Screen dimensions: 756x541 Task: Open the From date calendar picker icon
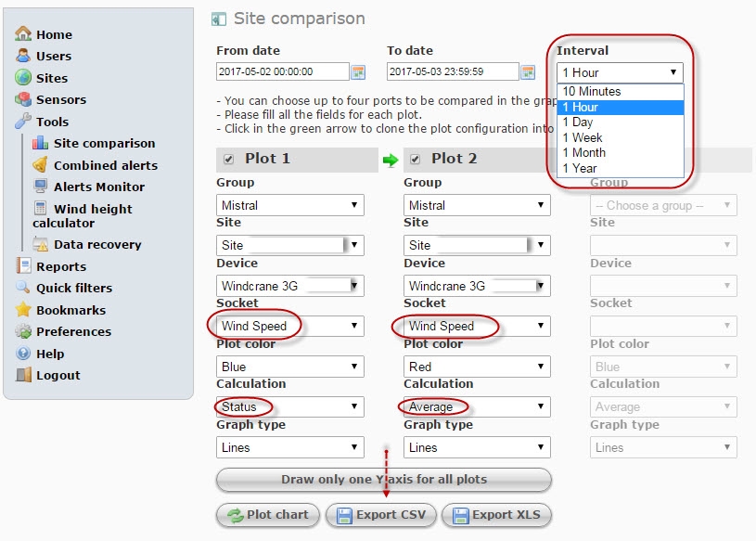click(358, 72)
